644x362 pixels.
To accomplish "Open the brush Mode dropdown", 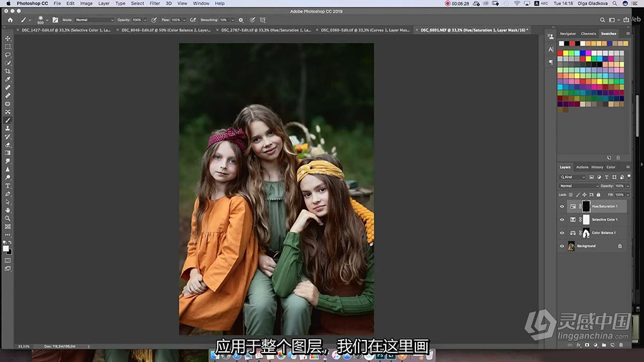I will coord(95,20).
